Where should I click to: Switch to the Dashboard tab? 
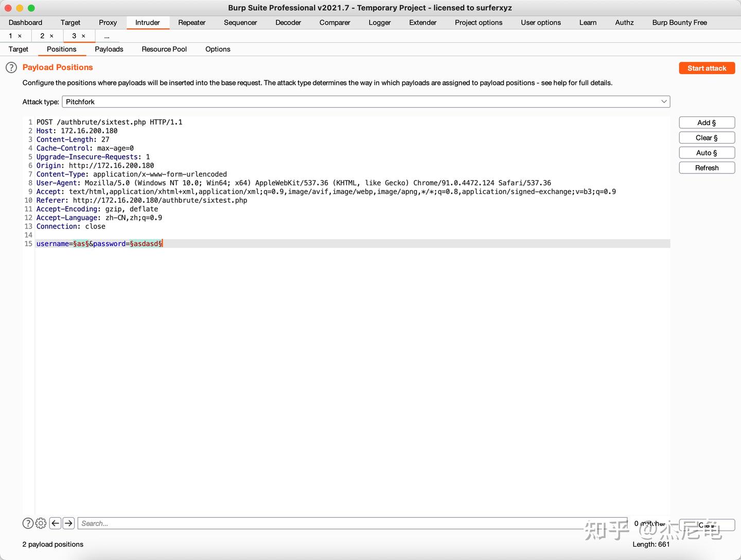tap(25, 23)
